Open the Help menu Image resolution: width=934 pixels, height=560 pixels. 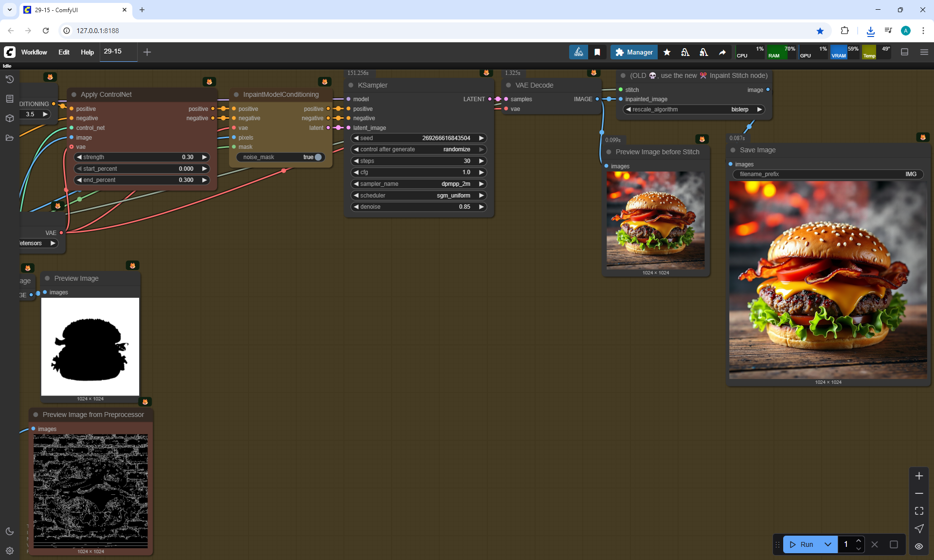pyautogui.click(x=87, y=52)
